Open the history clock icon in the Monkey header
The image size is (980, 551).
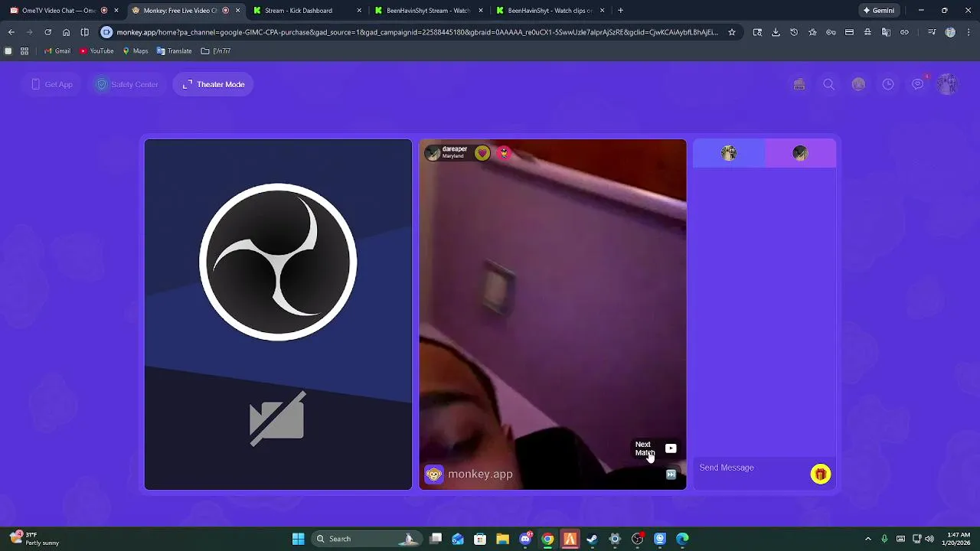[888, 84]
